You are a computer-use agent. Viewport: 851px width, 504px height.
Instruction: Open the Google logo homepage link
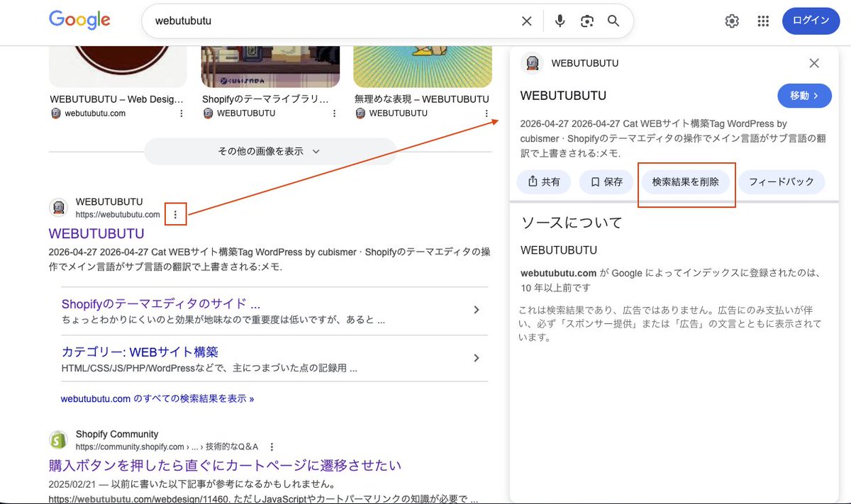[79, 20]
